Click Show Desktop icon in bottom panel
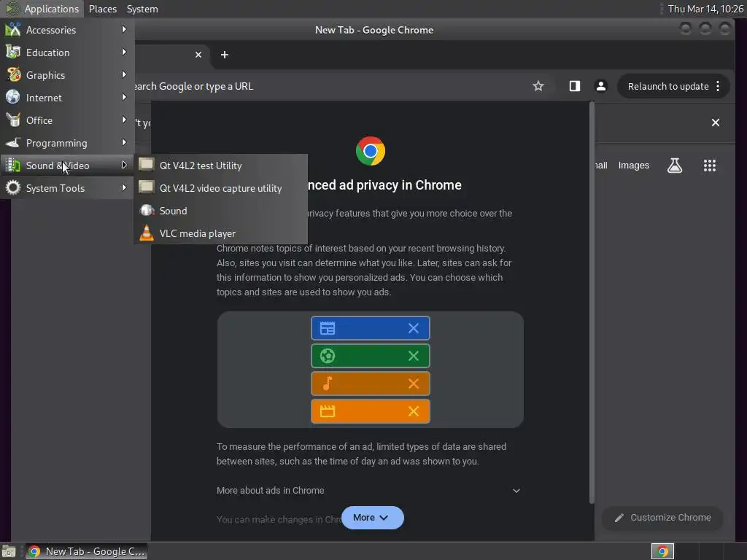The height and width of the screenshot is (560, 747). point(9,551)
